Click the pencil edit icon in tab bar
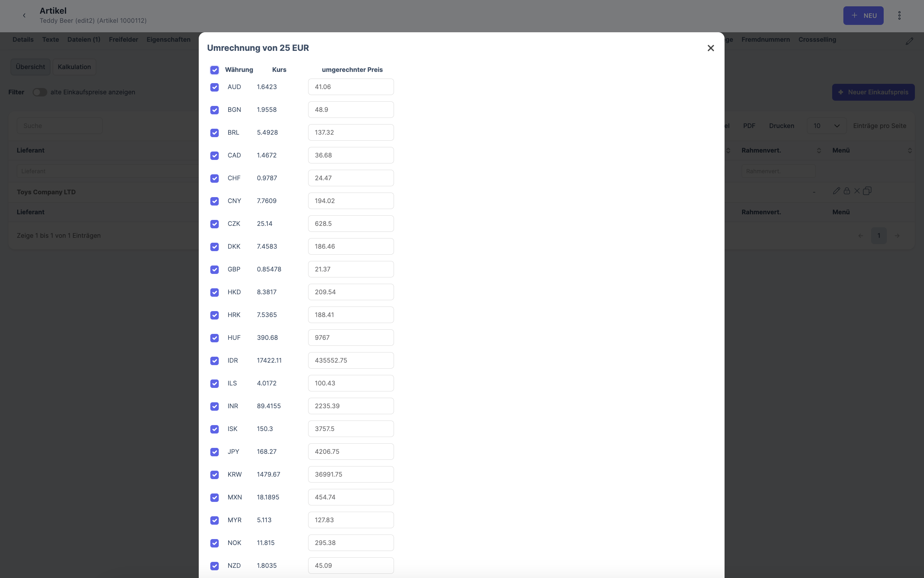The height and width of the screenshot is (578, 924). pos(909,41)
